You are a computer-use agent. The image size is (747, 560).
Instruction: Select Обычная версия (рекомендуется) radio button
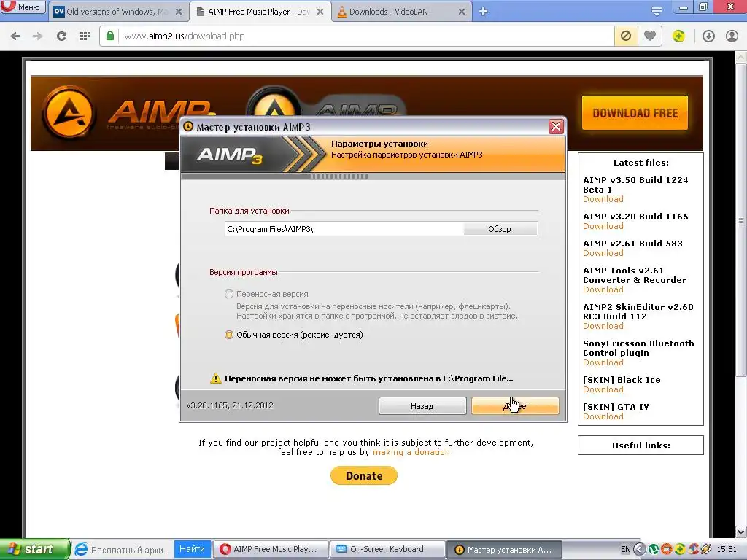coord(229,335)
